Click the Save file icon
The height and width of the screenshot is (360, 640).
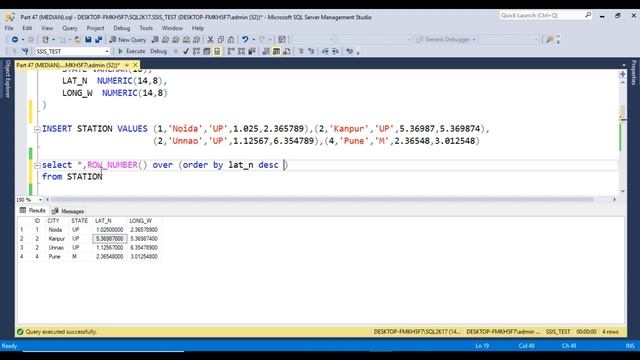tap(88, 40)
